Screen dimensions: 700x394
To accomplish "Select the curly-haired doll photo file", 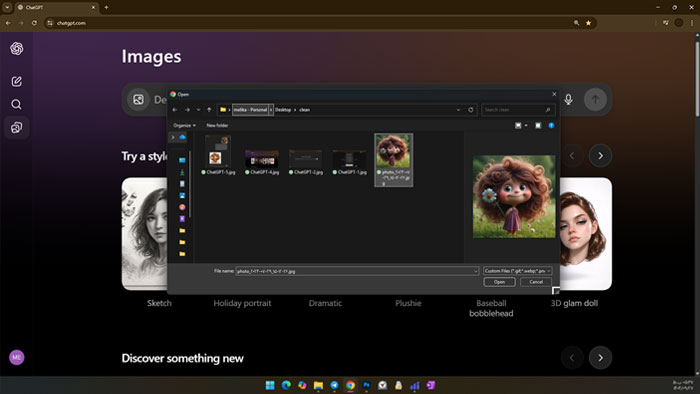I will (394, 160).
